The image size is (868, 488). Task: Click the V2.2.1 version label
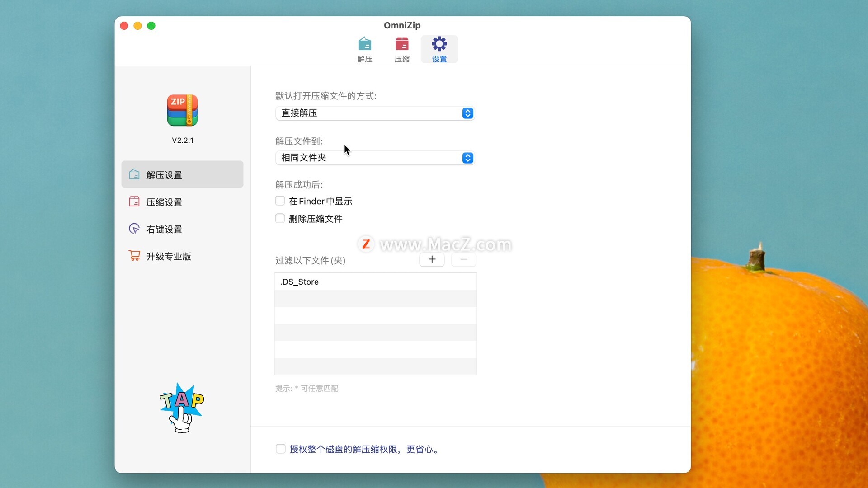pos(183,141)
